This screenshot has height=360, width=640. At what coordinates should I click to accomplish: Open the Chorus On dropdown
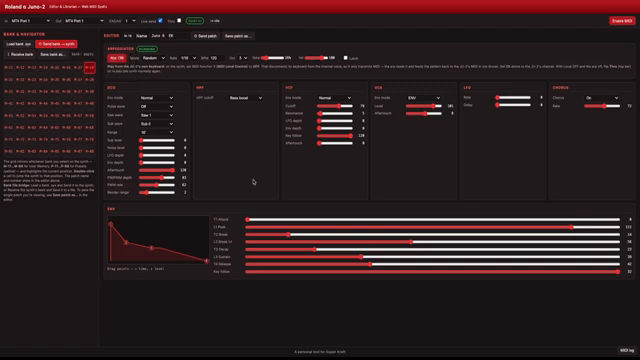602,98
